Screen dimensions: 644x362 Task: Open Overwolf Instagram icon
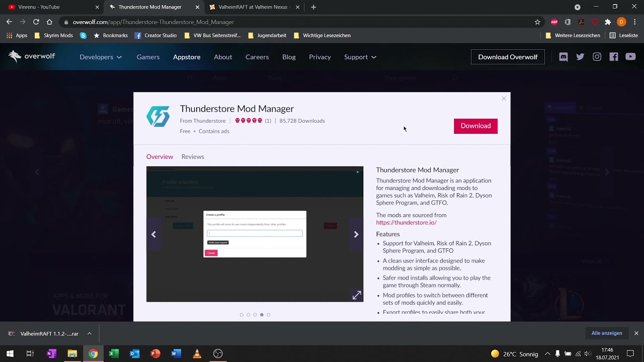point(597,57)
